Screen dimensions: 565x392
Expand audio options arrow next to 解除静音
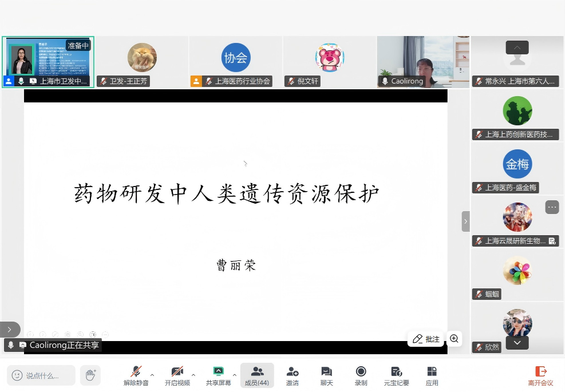click(x=152, y=375)
